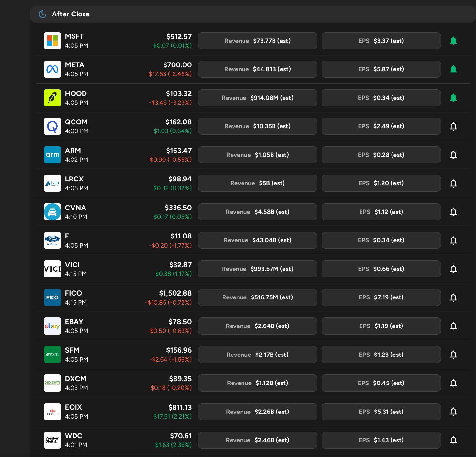Disable the MSFT earnings alert bell
Viewport: 476px width, 457px height.
tap(453, 41)
